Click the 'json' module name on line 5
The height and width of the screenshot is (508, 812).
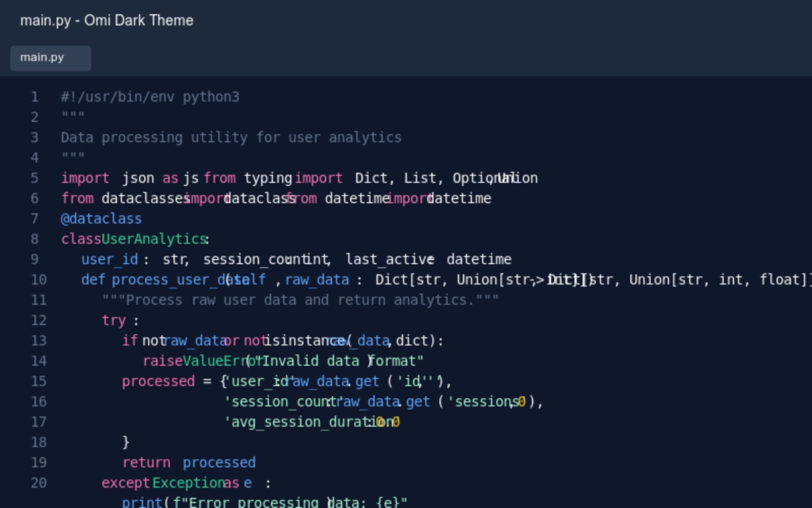[138, 178]
